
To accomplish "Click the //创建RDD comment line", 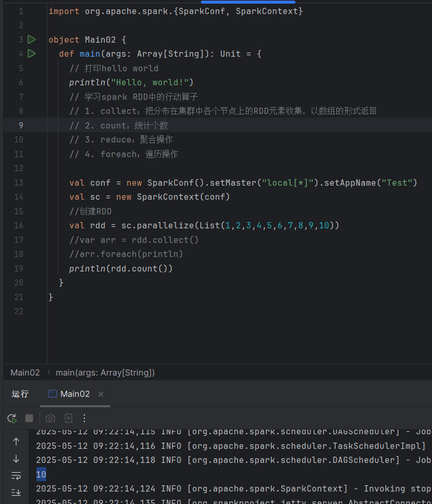I will coord(91,211).
